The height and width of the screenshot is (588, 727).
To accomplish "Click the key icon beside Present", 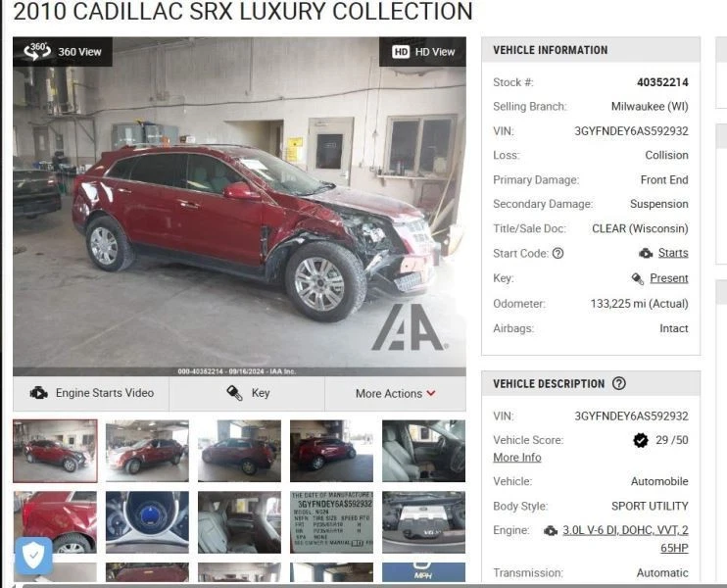I will tap(638, 278).
